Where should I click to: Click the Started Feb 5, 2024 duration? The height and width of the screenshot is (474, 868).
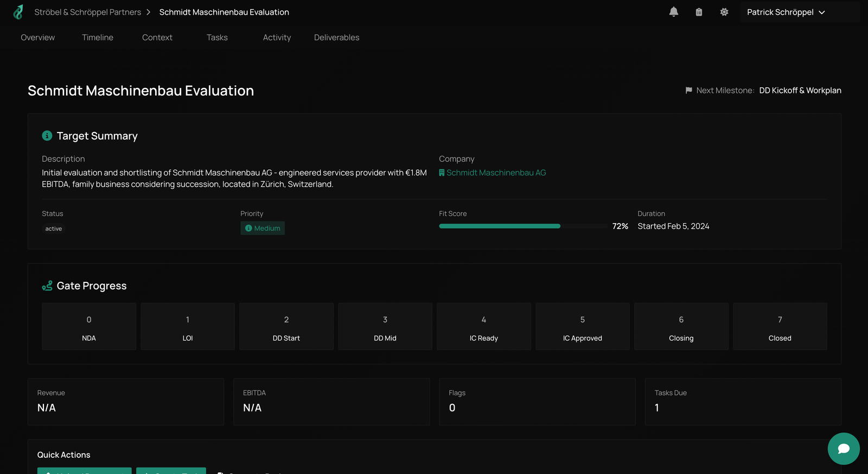[x=673, y=226]
